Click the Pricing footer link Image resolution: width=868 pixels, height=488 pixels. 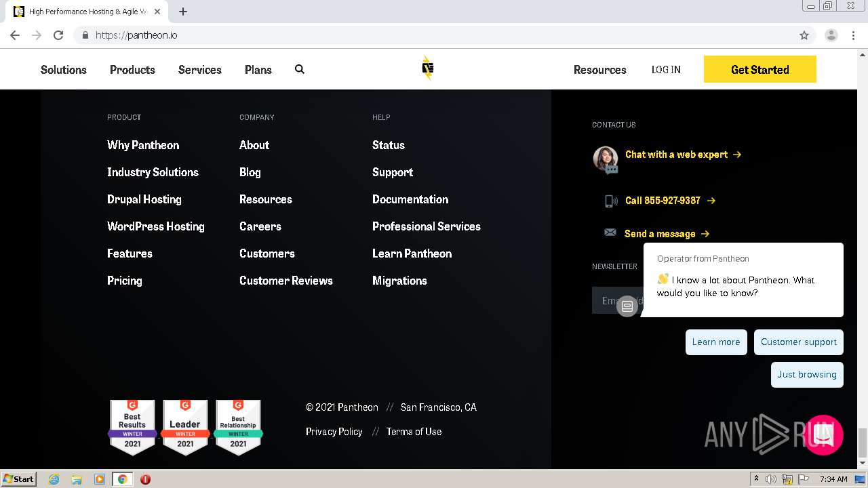(x=125, y=281)
